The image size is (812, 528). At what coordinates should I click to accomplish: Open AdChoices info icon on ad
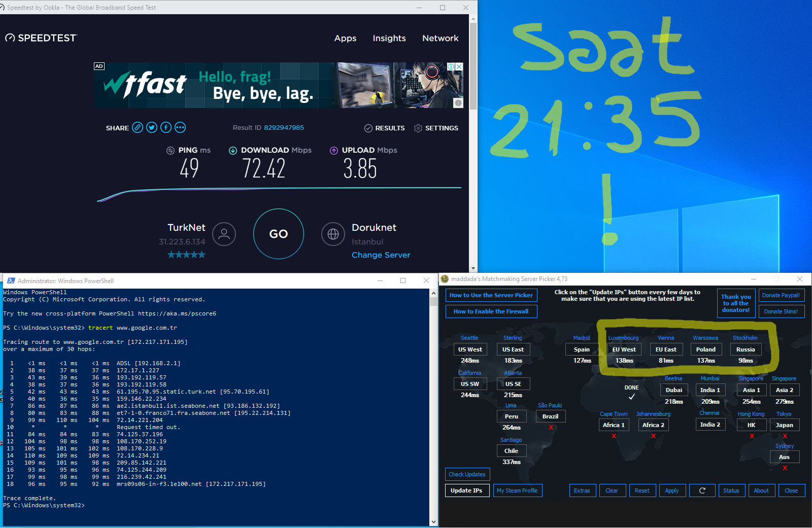pyautogui.click(x=451, y=66)
